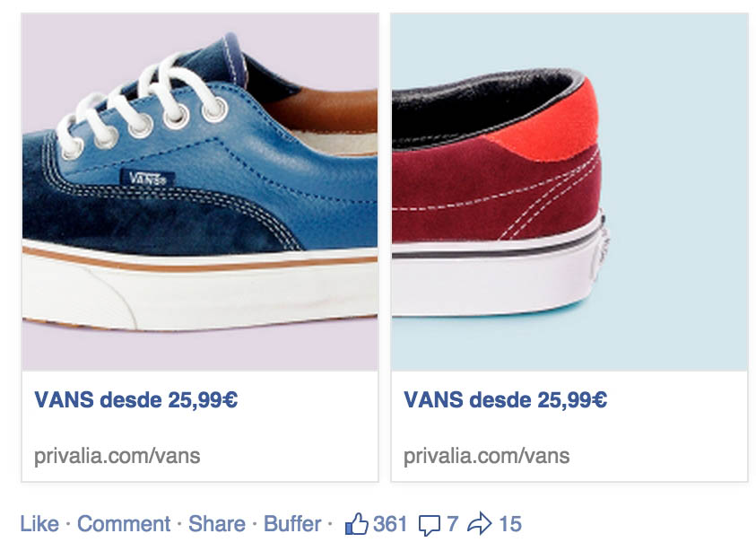756x551 pixels.
Task: Select the Comment action link
Action: (124, 524)
